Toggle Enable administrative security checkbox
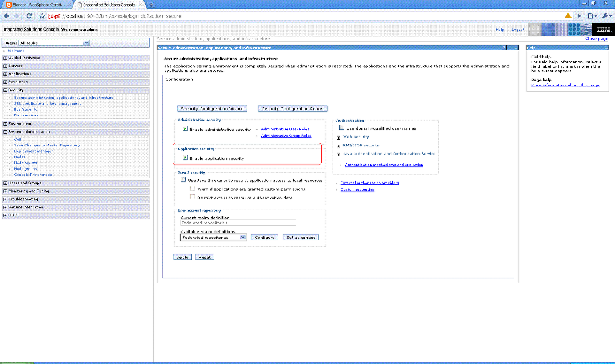Screen dimensions: 615x364 pos(185,129)
